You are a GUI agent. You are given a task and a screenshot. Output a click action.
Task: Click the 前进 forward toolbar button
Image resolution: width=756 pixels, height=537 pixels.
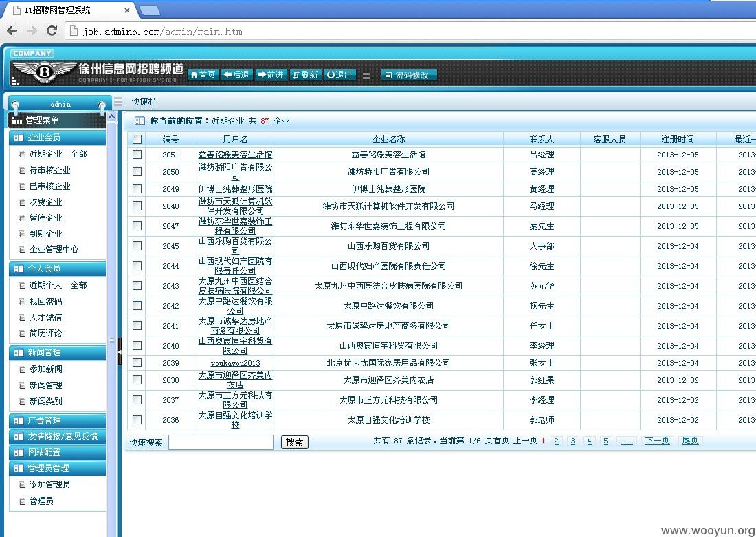(271, 75)
